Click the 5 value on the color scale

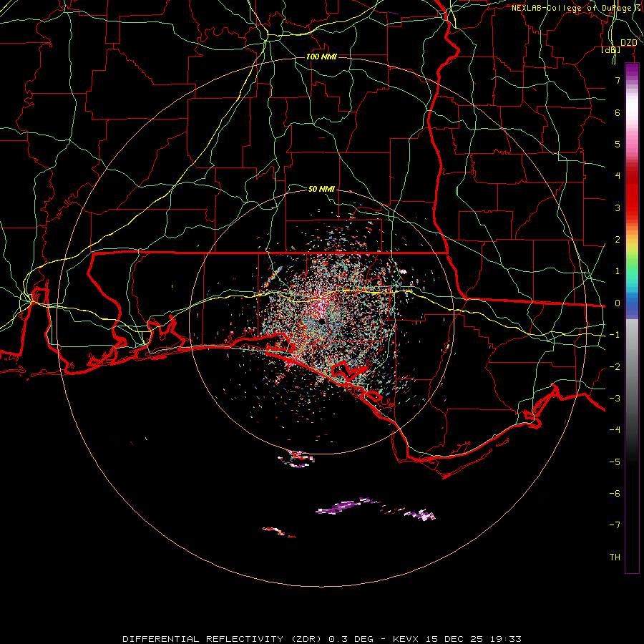point(618,144)
